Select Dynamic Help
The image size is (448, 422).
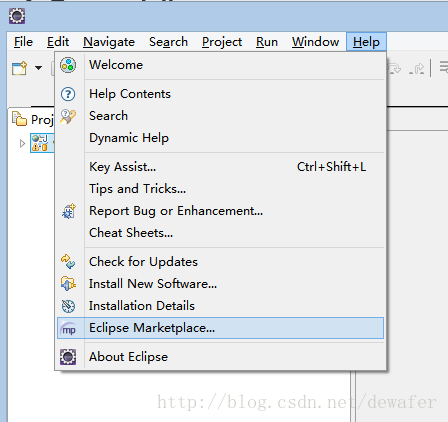tap(220, 138)
